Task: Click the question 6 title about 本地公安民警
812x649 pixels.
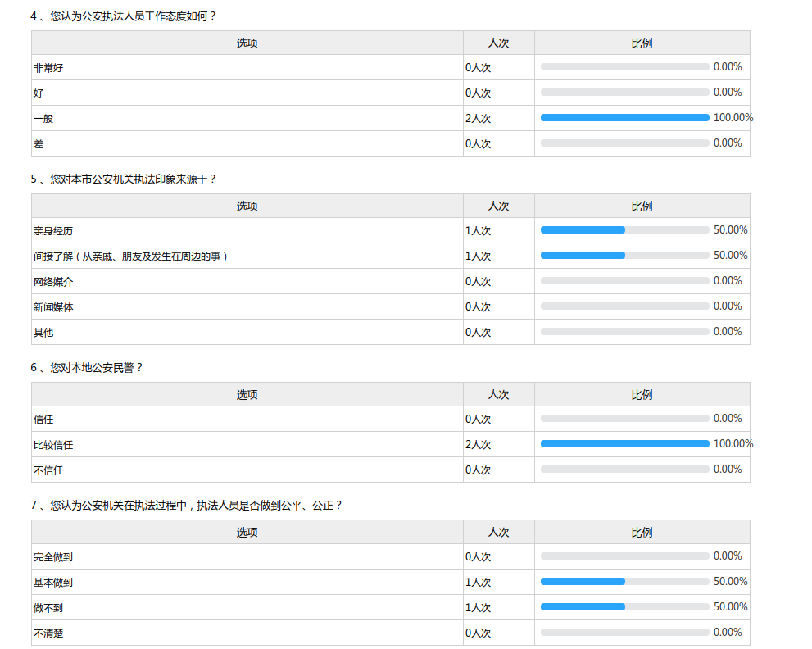Action: click(x=87, y=368)
